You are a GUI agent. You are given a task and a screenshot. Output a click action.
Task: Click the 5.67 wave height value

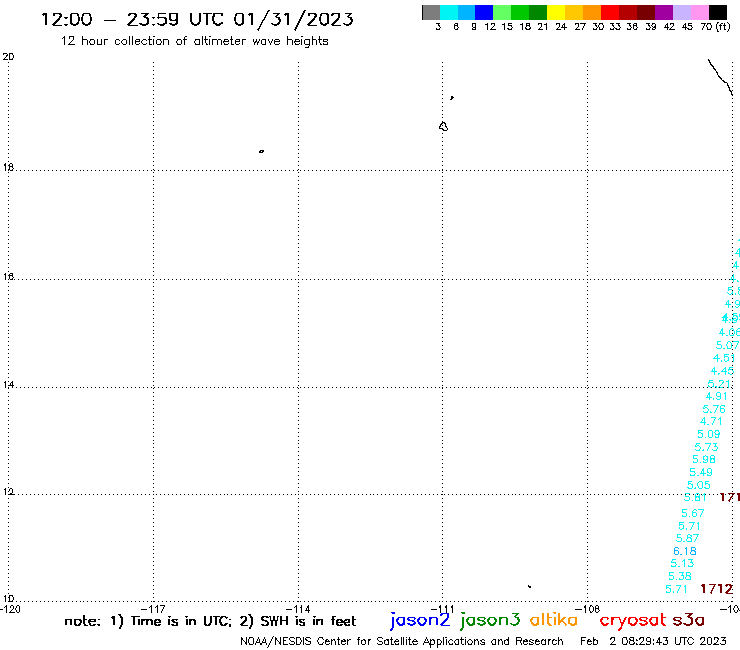(693, 513)
